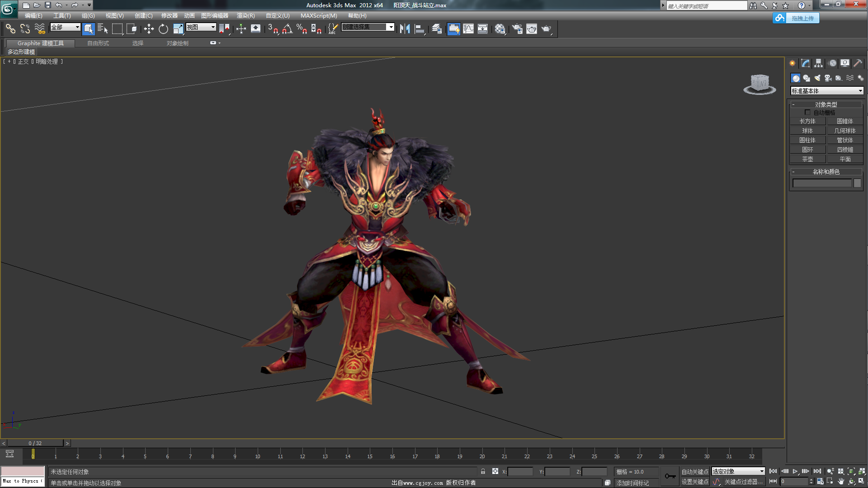Collapse the 名称和颜色 rollout
Screen dimensions: 868x488
coord(826,172)
